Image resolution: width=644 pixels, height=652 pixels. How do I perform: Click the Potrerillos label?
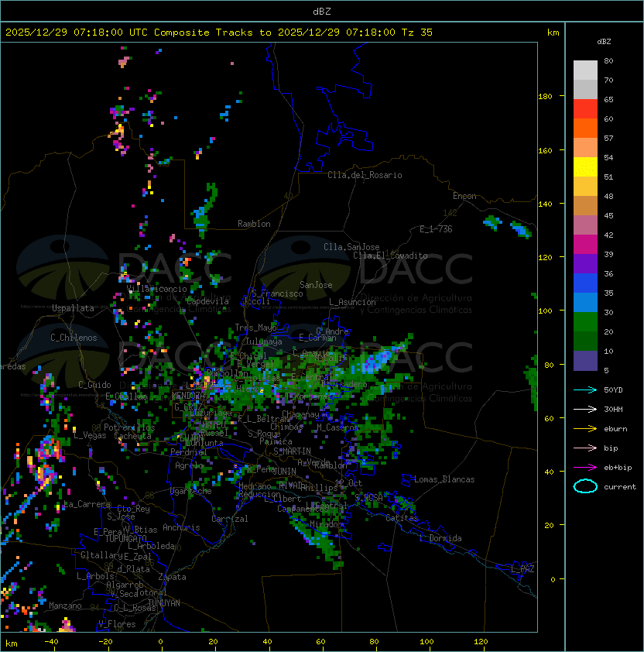coord(129,427)
